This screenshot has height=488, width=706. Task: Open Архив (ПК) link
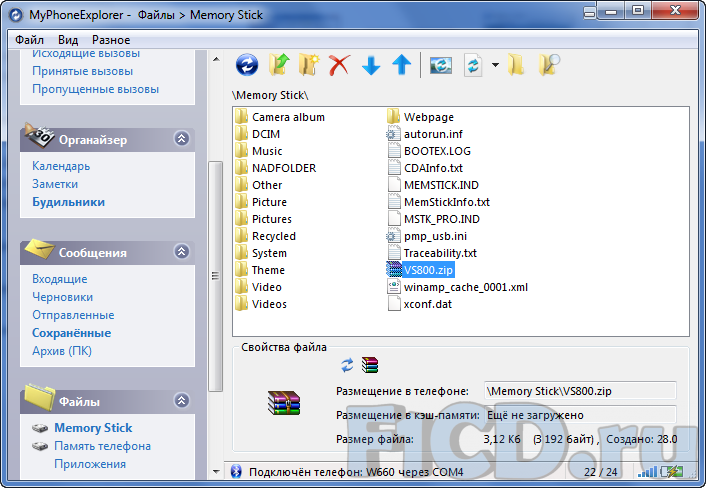[62, 351]
